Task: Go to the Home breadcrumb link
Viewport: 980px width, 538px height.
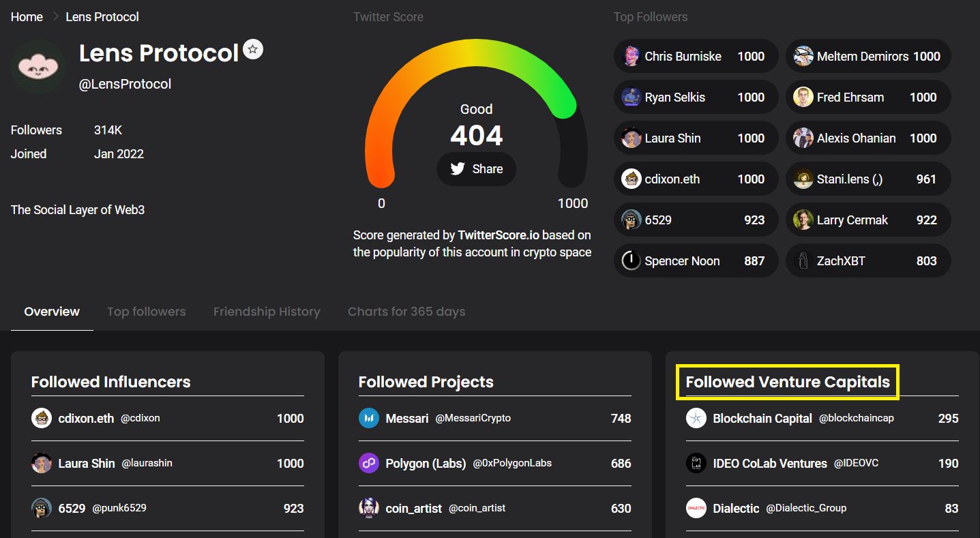Action: [x=27, y=17]
